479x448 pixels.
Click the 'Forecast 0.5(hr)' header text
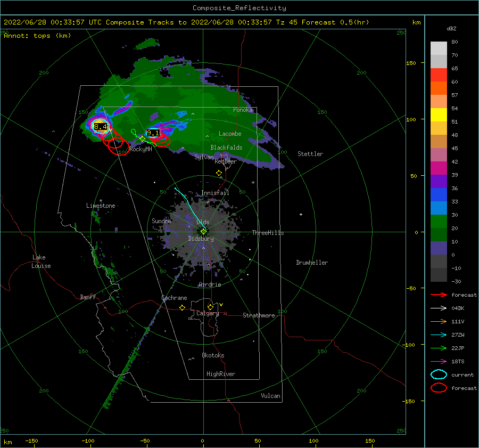[335, 22]
